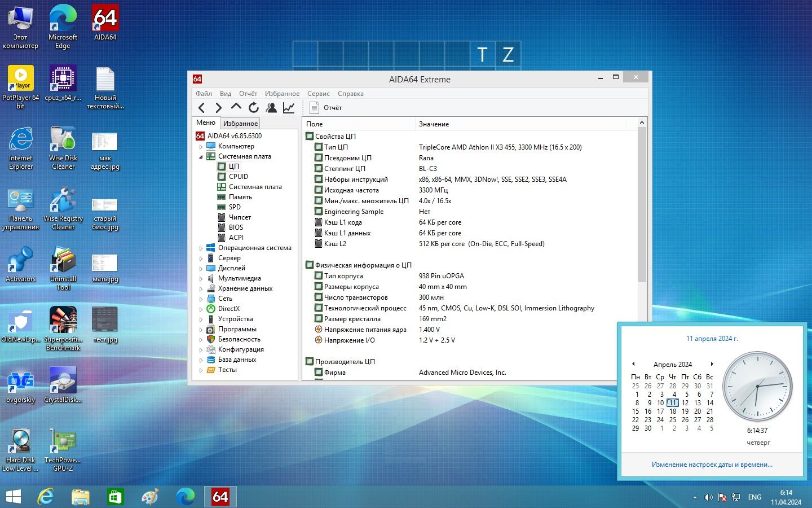The height and width of the screenshot is (508, 812).
Task: Open the Справка menu
Action: coord(351,94)
